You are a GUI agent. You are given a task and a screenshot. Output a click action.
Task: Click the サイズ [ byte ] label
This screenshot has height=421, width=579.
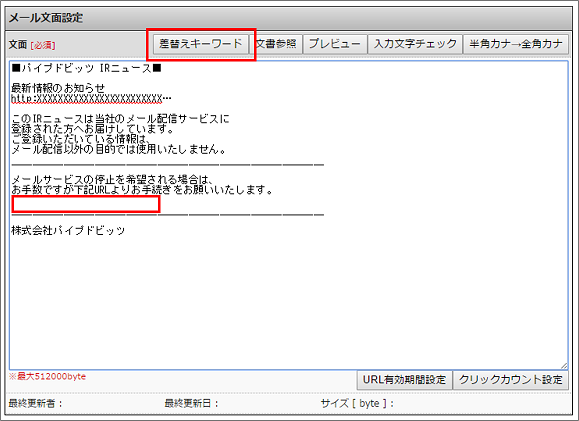pos(357,403)
